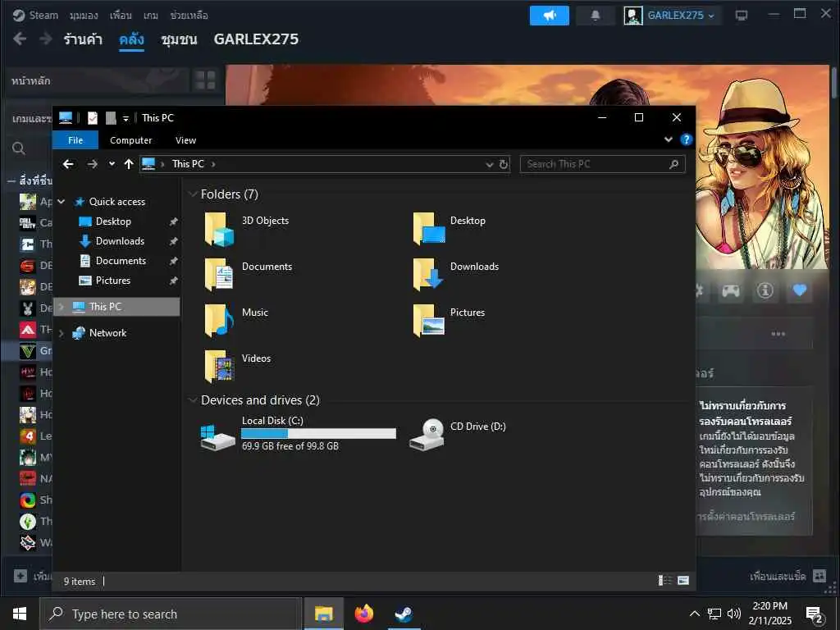Open the File tab in Explorer
Viewport: 840px width, 630px height.
point(75,139)
